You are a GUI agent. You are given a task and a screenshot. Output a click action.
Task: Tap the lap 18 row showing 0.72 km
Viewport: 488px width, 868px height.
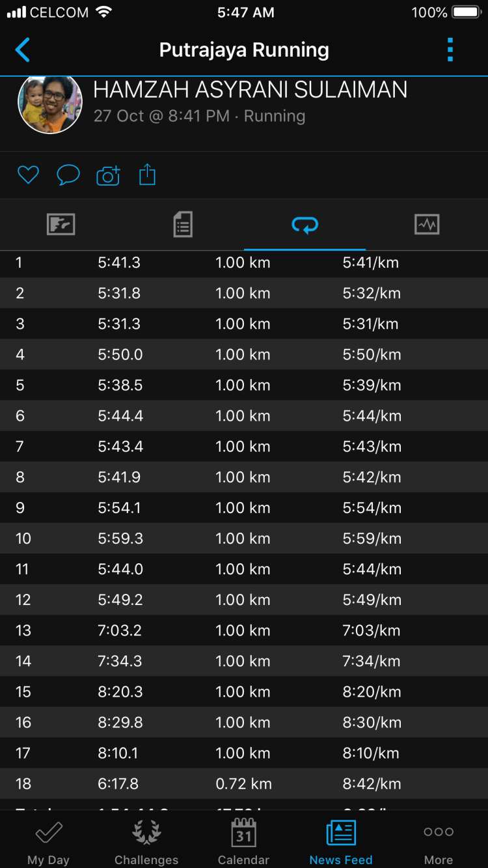coord(244,784)
